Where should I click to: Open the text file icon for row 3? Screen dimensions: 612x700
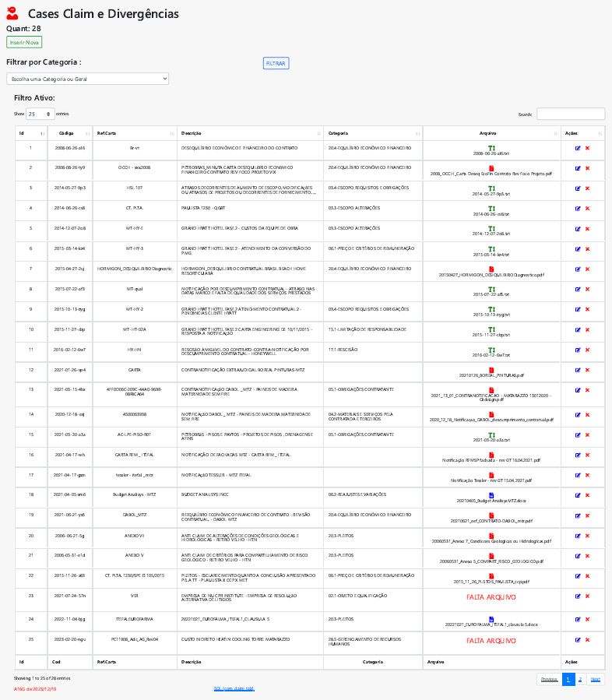(491, 187)
